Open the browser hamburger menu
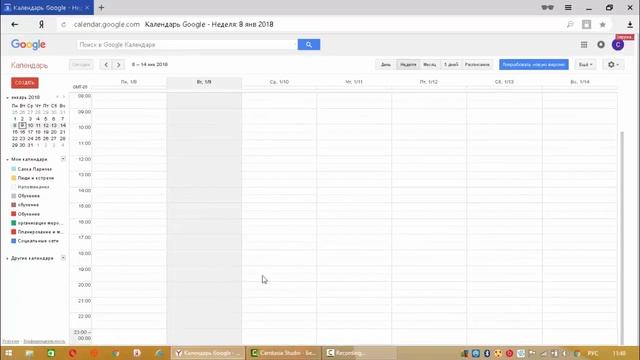 tap(568, 7)
